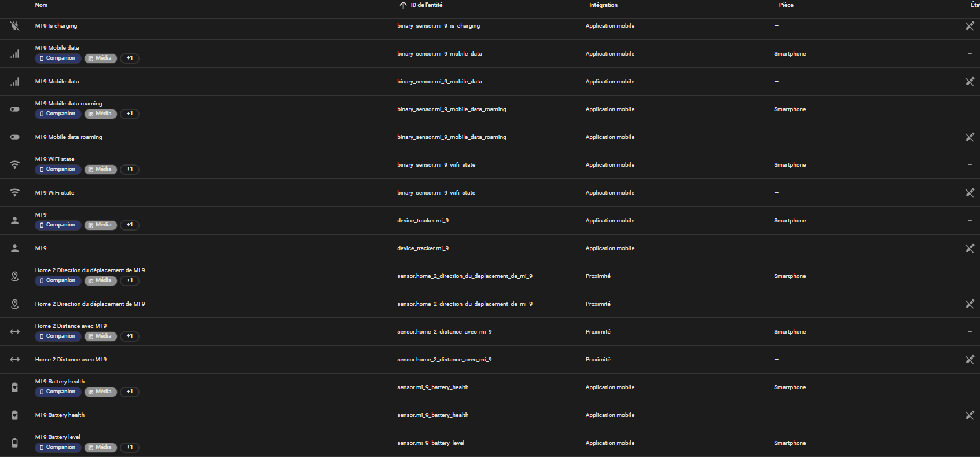980x457 pixels.
Task: Click the charging icon beside MI 9 Is charging
Action: (15, 26)
